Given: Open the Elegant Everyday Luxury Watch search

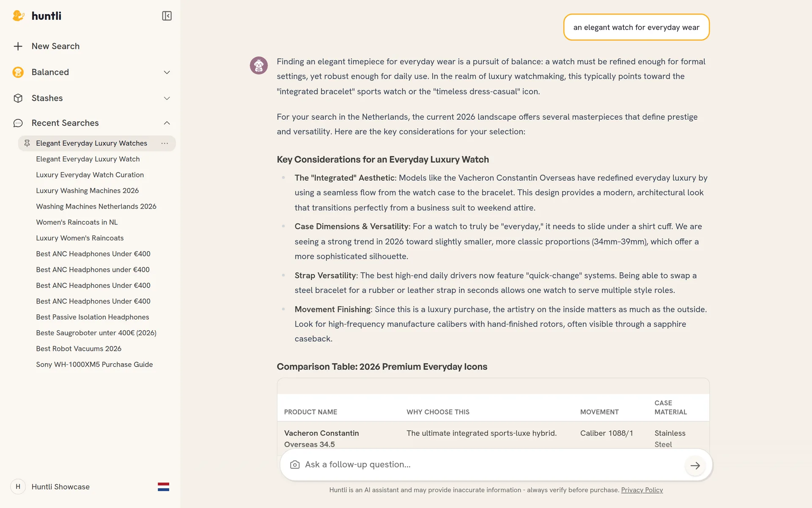Looking at the screenshot, I should tap(88, 159).
